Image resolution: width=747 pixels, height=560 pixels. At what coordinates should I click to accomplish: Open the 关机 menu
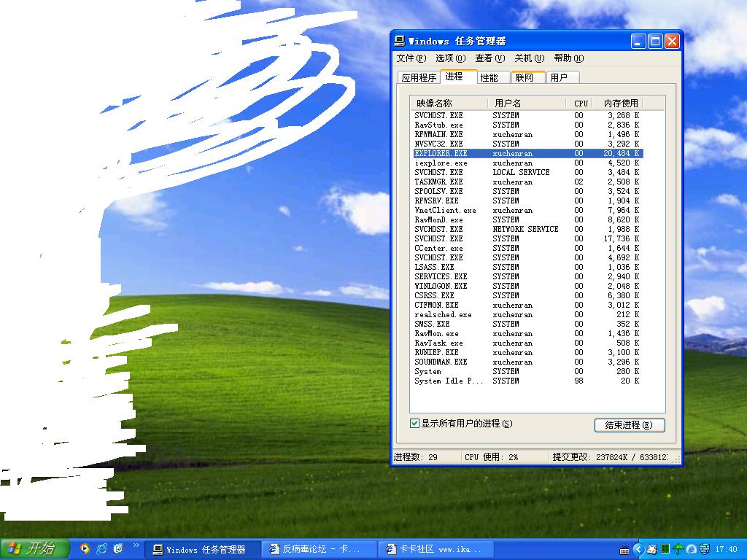coord(529,58)
